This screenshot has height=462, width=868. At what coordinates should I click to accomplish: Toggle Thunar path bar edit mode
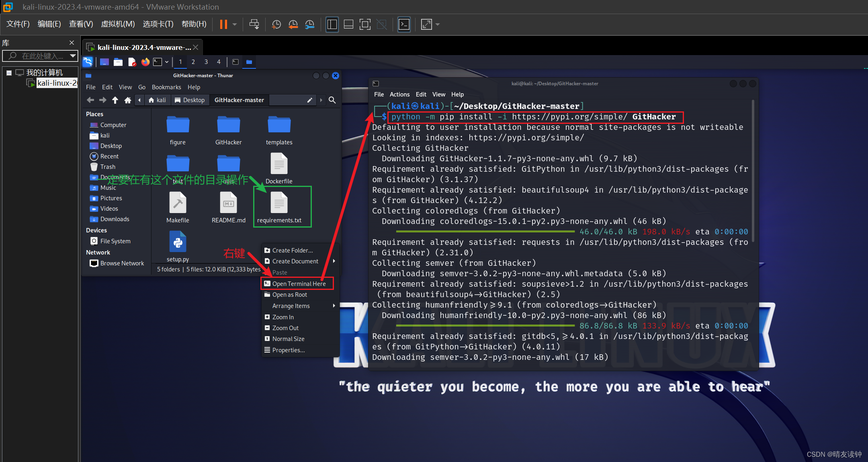tap(309, 100)
